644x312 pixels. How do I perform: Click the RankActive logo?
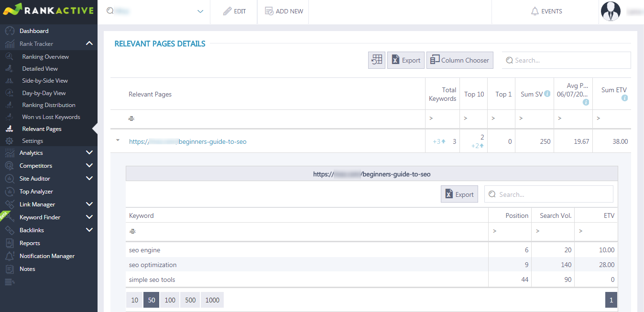click(x=48, y=10)
